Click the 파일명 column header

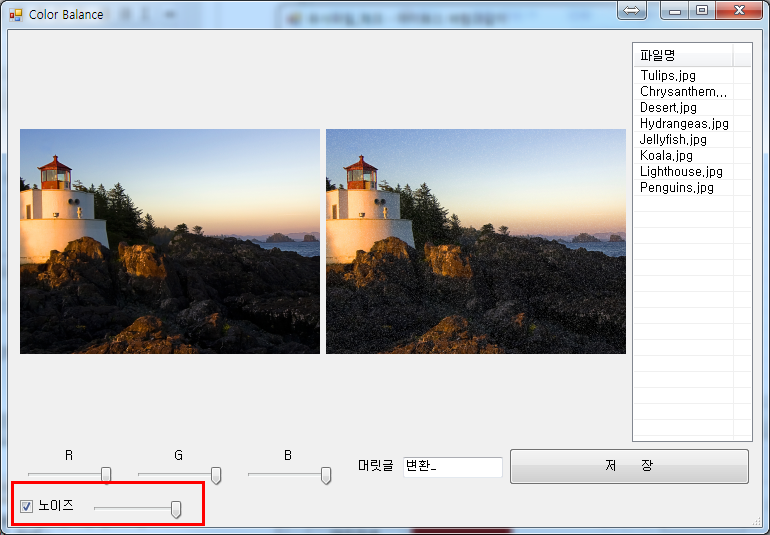click(683, 55)
